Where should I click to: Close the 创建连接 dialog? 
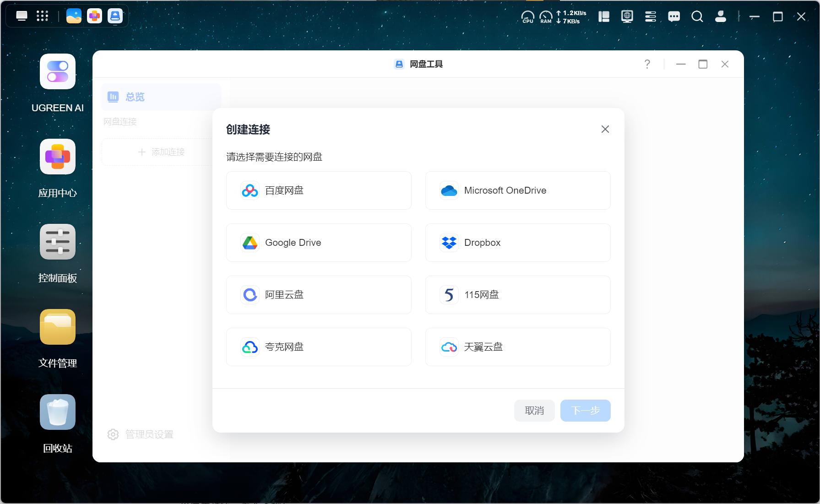[605, 129]
